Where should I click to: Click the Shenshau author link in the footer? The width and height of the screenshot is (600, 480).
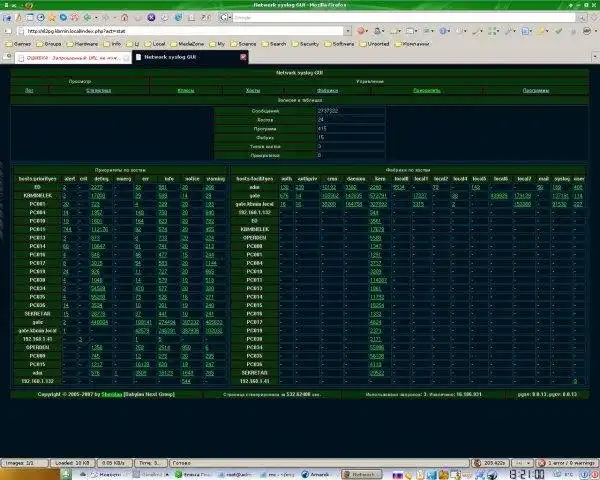coord(112,394)
